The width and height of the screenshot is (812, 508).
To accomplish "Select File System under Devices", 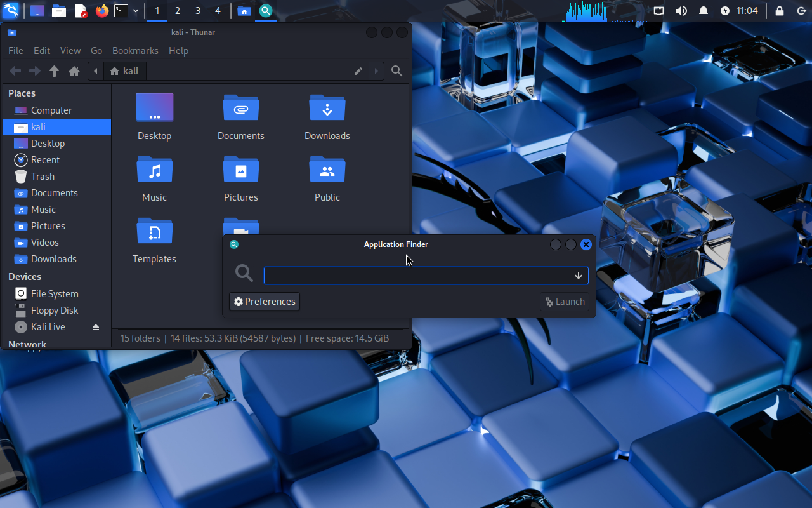I will [57, 294].
